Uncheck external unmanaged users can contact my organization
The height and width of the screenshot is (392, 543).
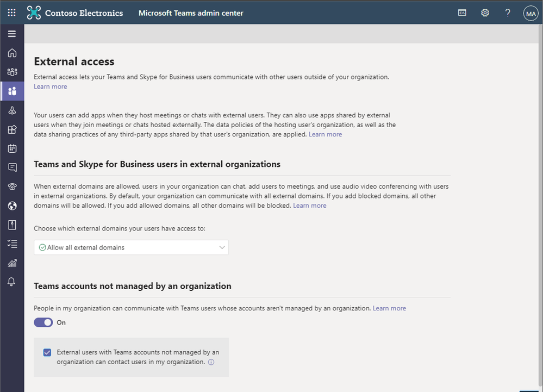tap(47, 352)
